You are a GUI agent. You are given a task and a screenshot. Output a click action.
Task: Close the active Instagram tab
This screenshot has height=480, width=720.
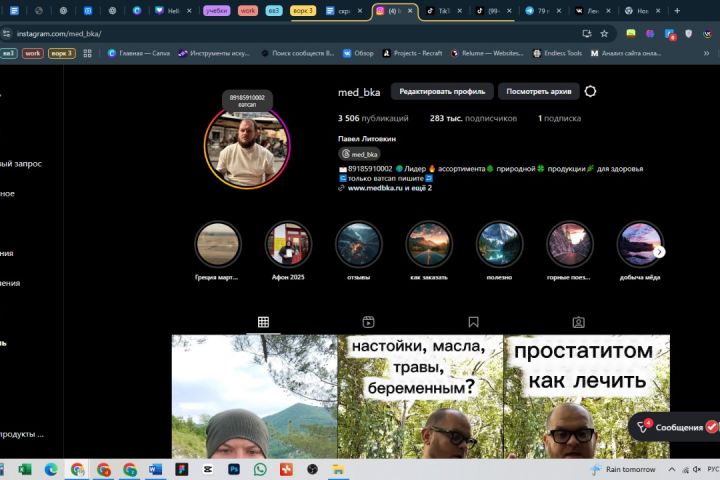pyautogui.click(x=410, y=11)
